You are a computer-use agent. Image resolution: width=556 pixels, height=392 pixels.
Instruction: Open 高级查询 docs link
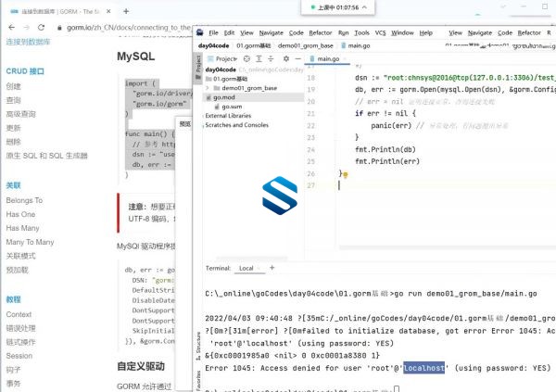(x=21, y=114)
